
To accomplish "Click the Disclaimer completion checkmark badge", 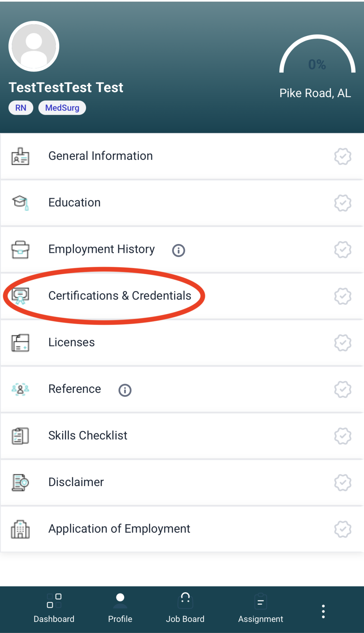I will (x=342, y=482).
